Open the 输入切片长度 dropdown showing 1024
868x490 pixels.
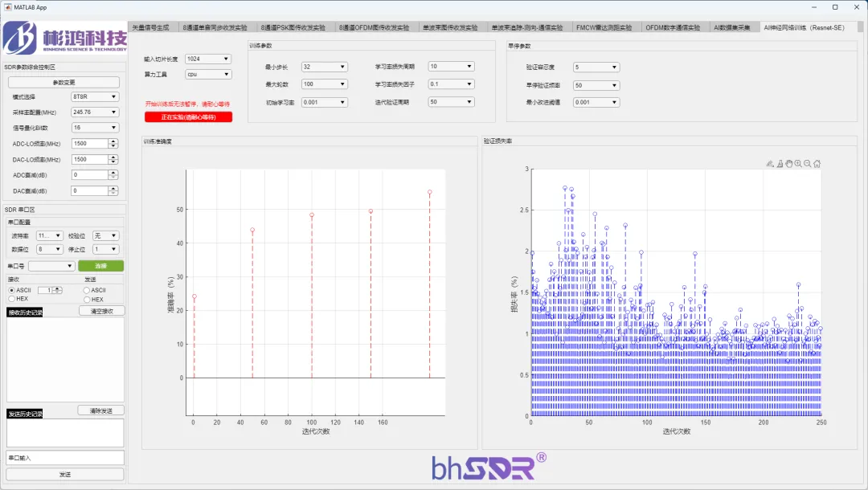pos(208,59)
